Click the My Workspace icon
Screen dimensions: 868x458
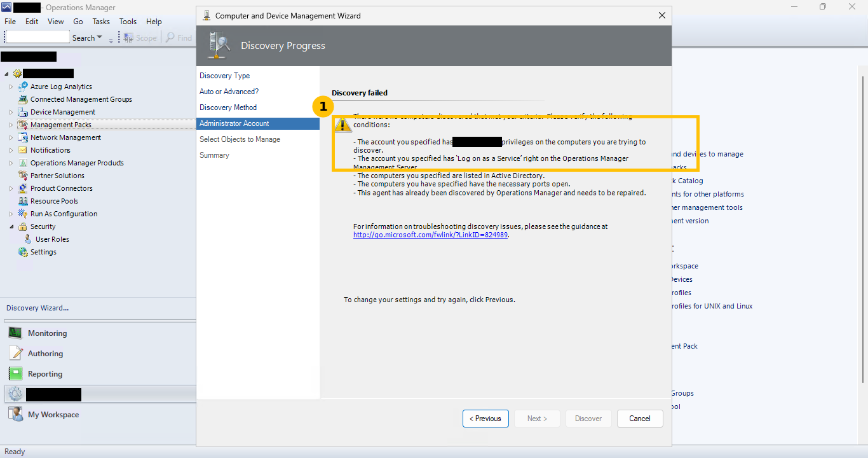(x=15, y=414)
